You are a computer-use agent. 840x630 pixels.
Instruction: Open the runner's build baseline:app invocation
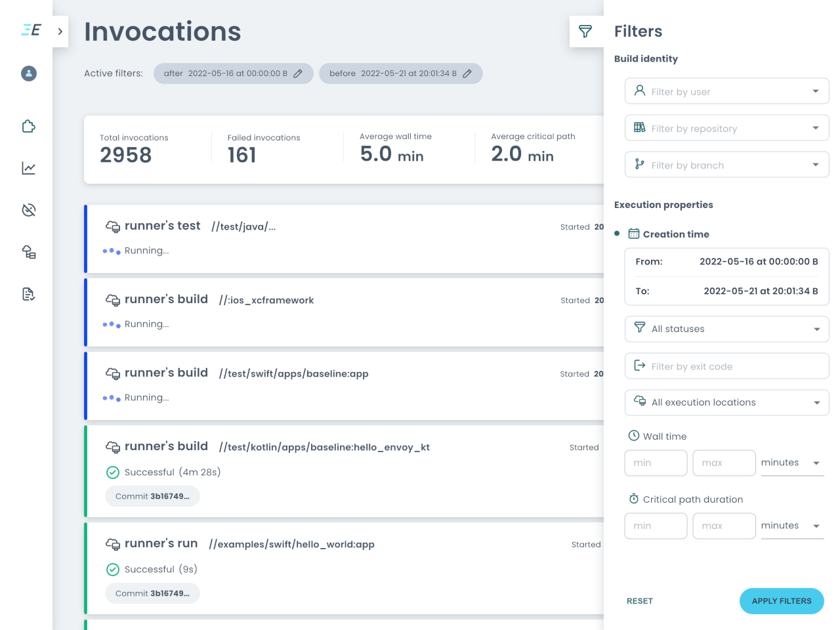tap(344, 386)
